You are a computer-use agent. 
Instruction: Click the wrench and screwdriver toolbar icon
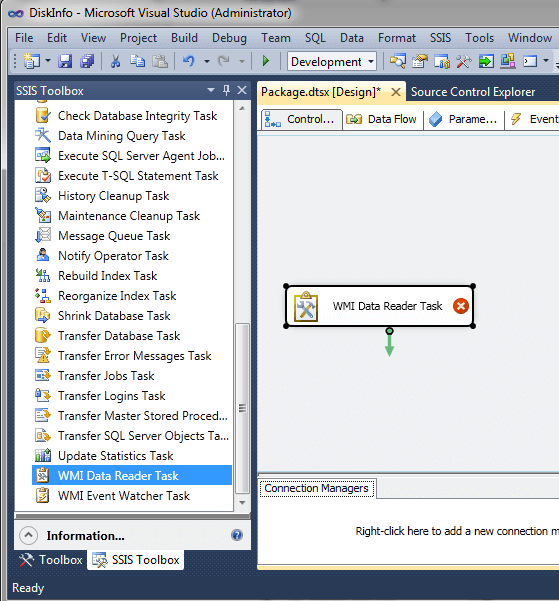[x=464, y=61]
